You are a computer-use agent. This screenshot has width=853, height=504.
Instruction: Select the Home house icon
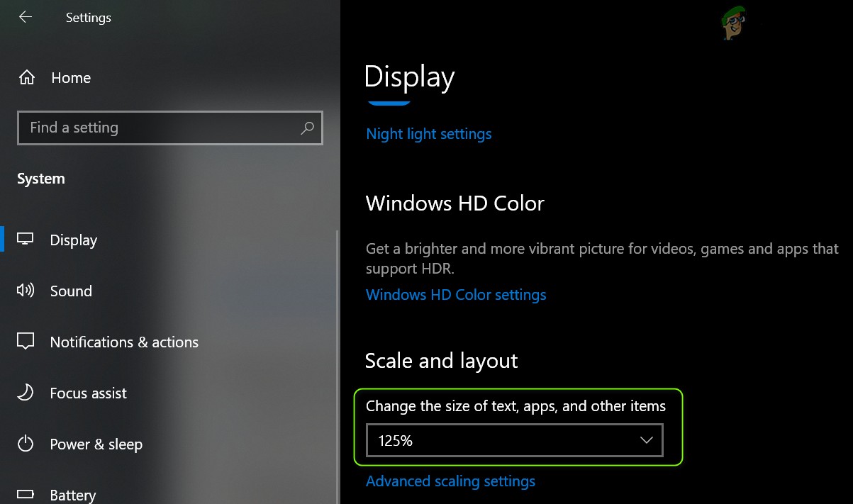26,77
